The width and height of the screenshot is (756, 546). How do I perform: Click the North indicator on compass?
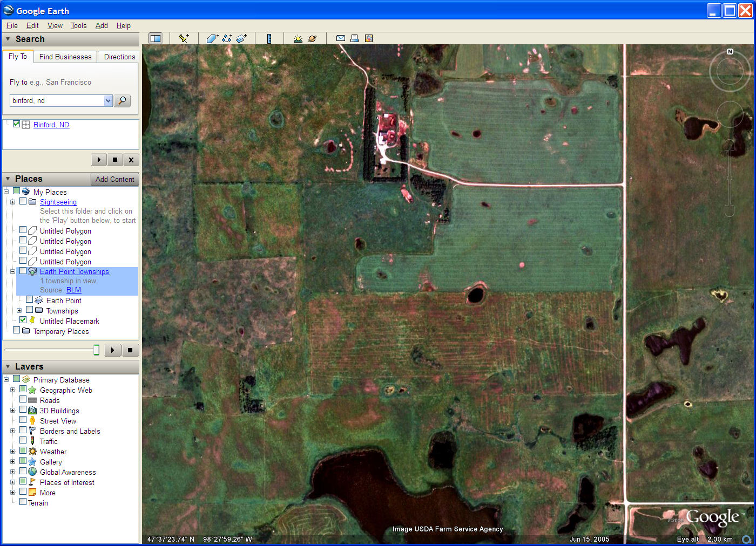[730, 52]
